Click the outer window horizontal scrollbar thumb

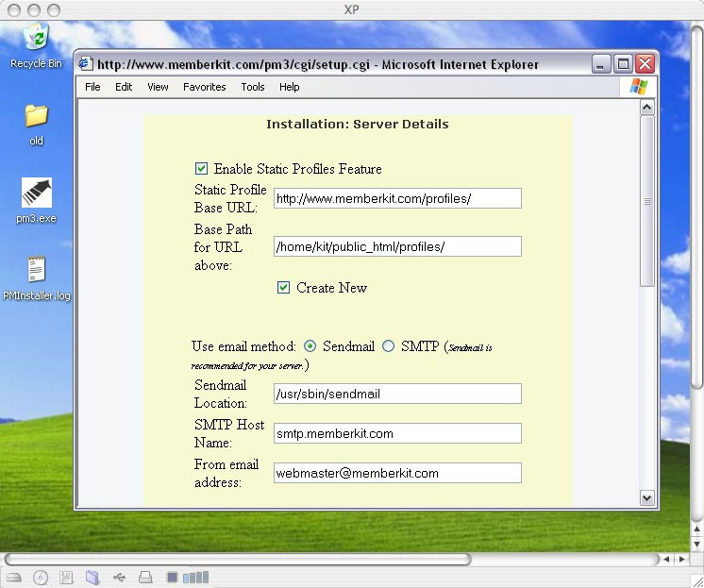pyautogui.click(x=238, y=560)
